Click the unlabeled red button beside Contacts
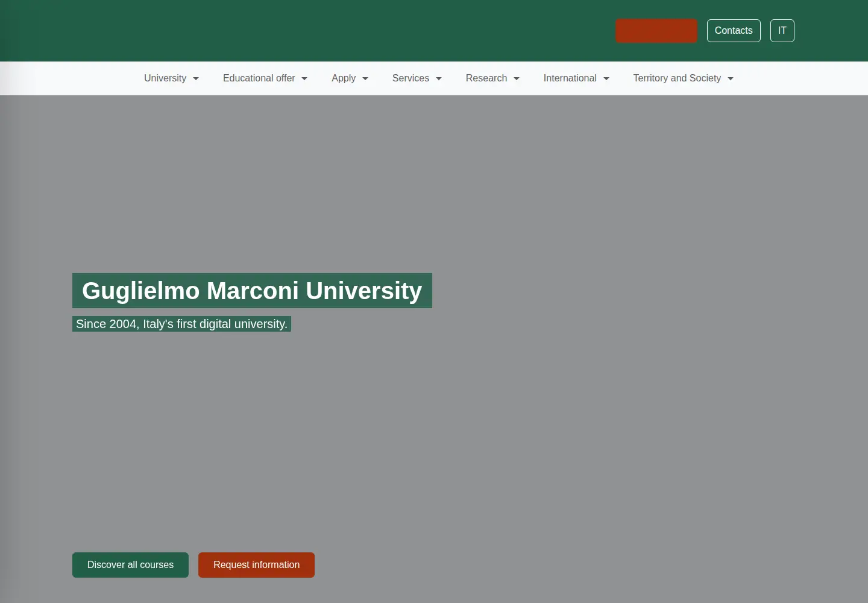The width and height of the screenshot is (868, 603). tap(656, 31)
